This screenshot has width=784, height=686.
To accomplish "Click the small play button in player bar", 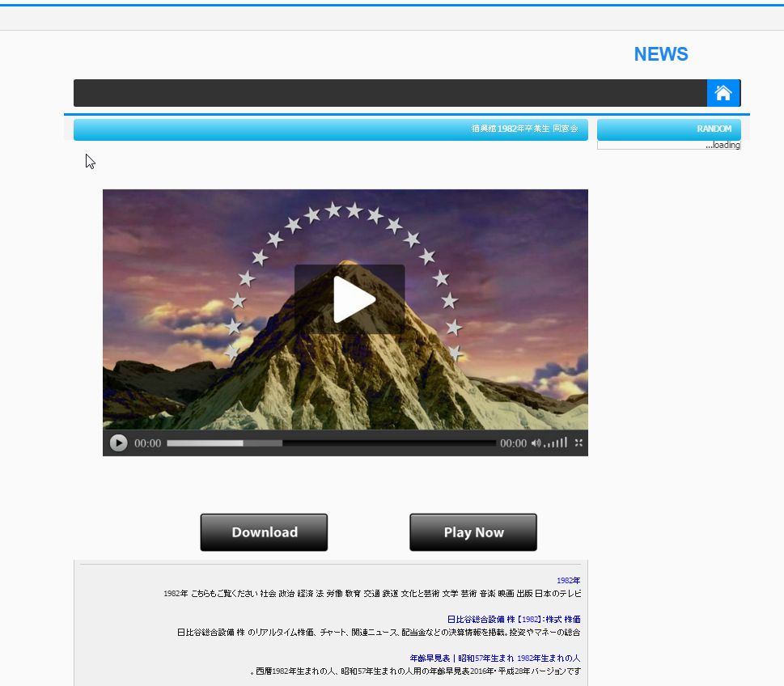I will click(118, 443).
